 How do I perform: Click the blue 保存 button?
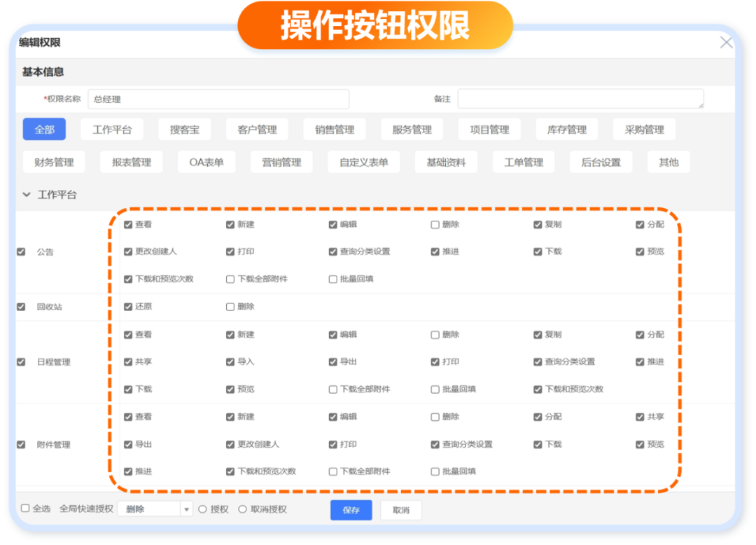(x=351, y=510)
